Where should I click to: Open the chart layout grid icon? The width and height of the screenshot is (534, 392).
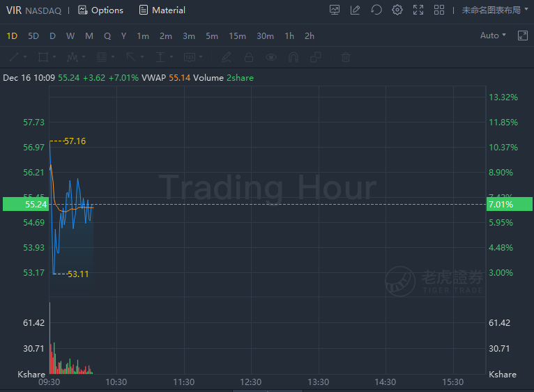tap(439, 10)
